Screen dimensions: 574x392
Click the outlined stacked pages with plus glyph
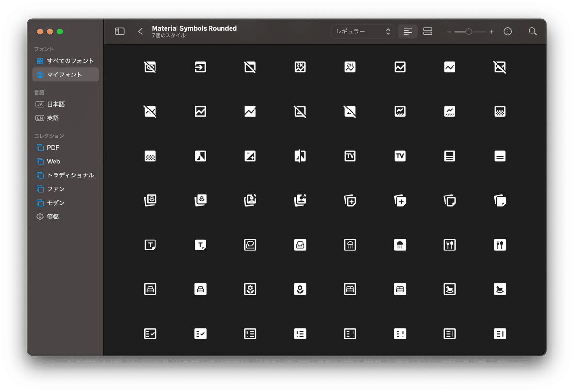coord(350,200)
